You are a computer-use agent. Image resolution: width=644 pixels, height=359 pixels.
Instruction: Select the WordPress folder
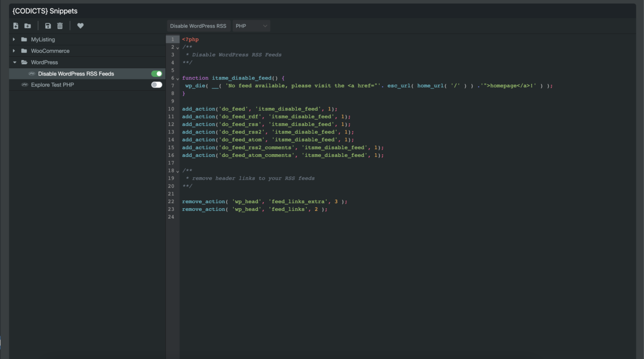tap(44, 62)
